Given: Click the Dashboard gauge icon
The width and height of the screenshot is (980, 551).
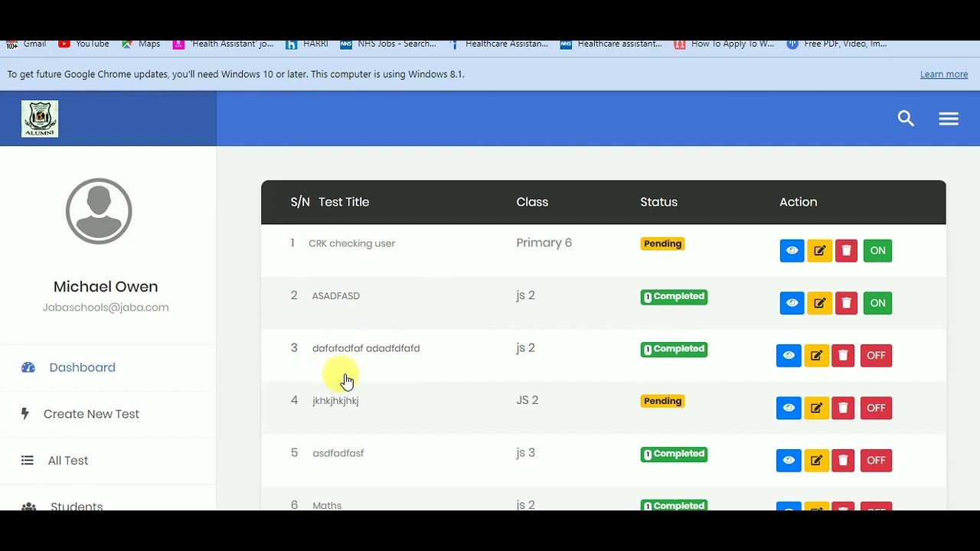Looking at the screenshot, I should (28, 367).
